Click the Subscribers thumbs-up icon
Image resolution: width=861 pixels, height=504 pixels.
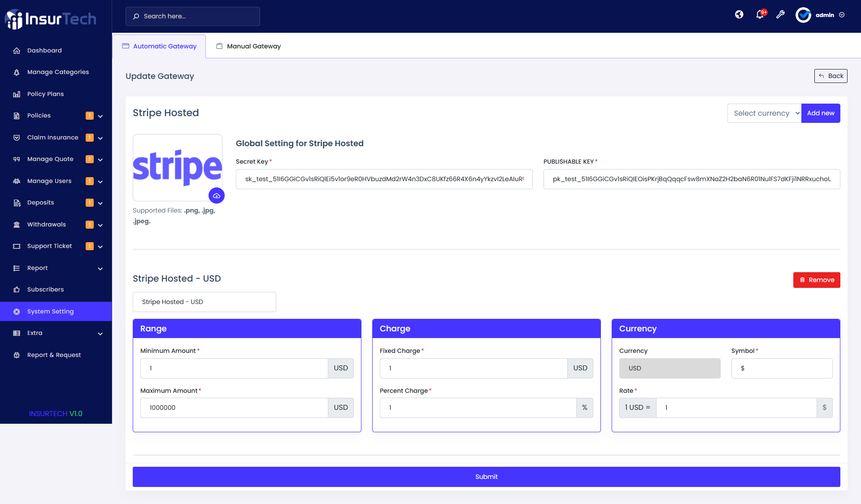pos(17,290)
